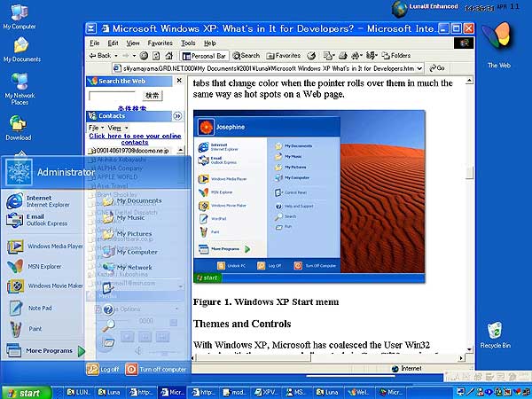Click the horizontal scrollbar thumb of the page
The height and width of the screenshot is (399, 532).
(252, 358)
